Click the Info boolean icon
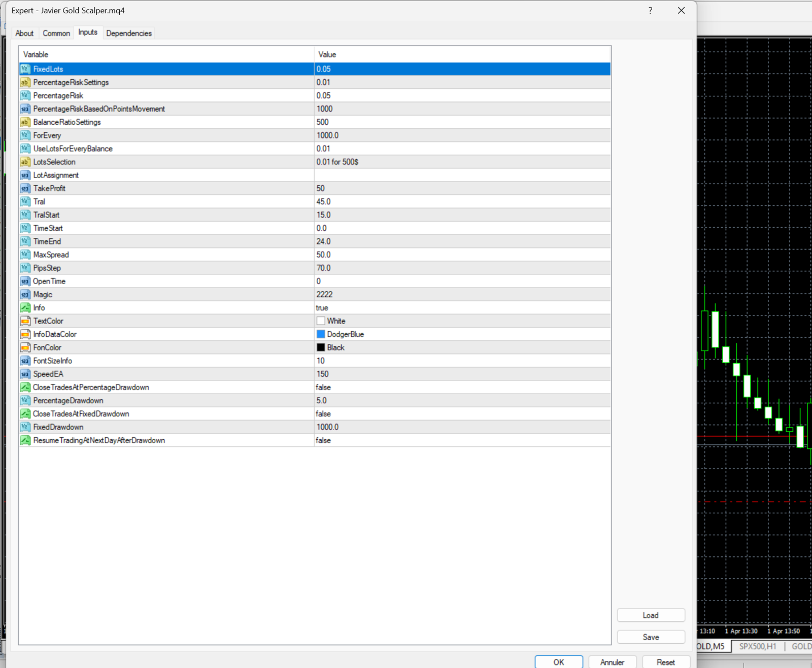The image size is (812, 668). pyautogui.click(x=25, y=308)
